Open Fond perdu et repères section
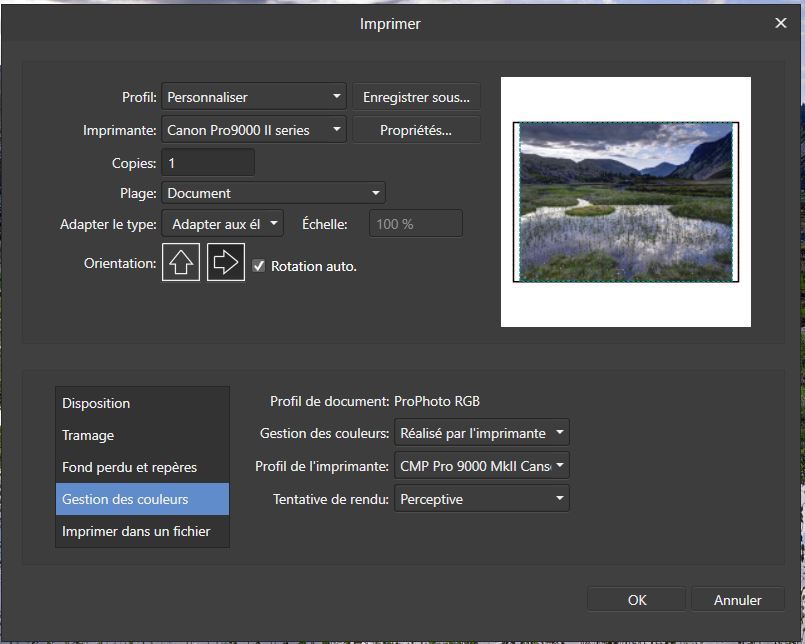This screenshot has height=644, width=805. pos(142,467)
